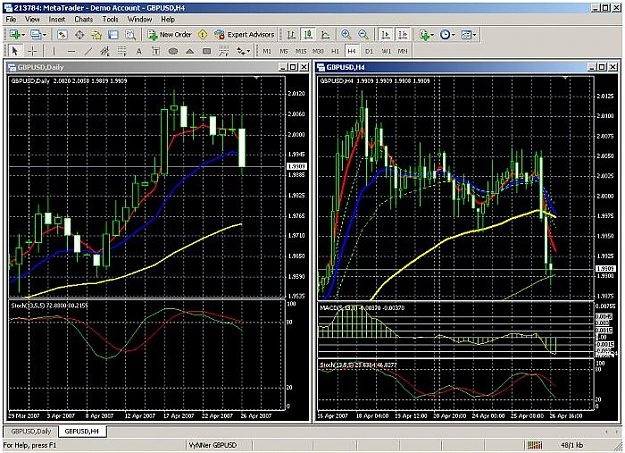Open the Help menu
Viewport: 625px width, 453px height.
click(168, 19)
